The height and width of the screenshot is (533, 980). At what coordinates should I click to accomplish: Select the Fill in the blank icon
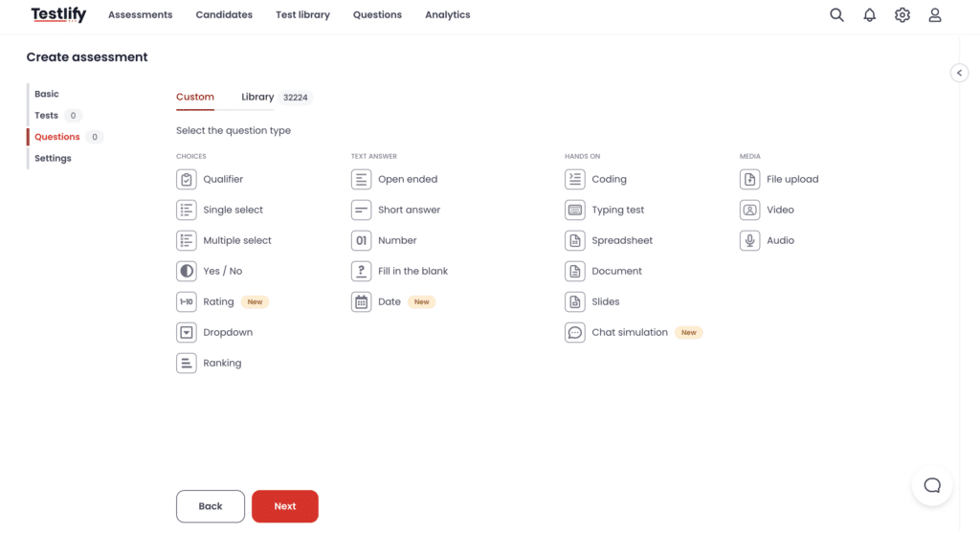pyautogui.click(x=361, y=271)
